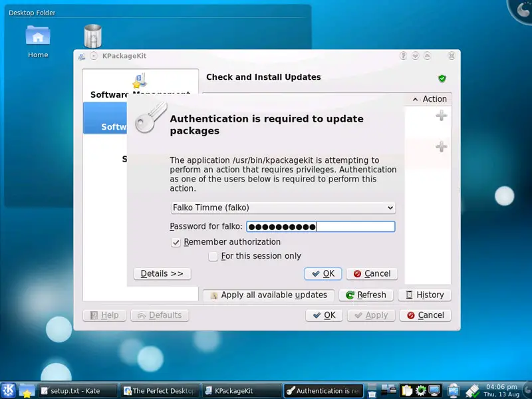Click the clock showing 04:06 pm
This screenshot has height=399, width=532.
coord(501,390)
